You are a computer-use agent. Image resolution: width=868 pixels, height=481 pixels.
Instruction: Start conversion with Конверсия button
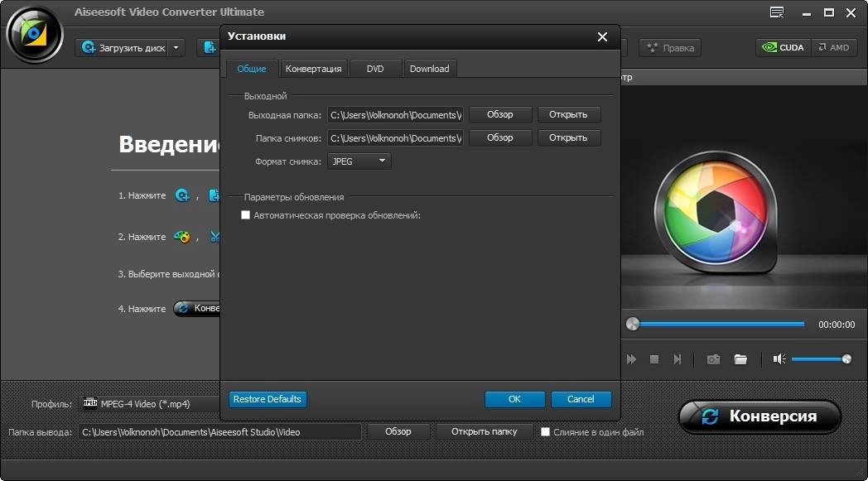[x=760, y=416]
